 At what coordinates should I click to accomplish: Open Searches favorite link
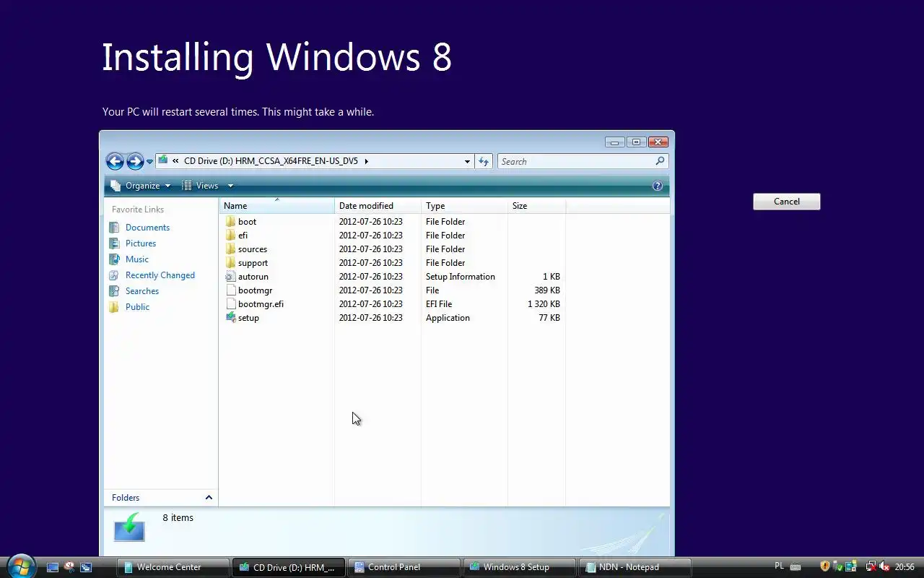point(142,291)
